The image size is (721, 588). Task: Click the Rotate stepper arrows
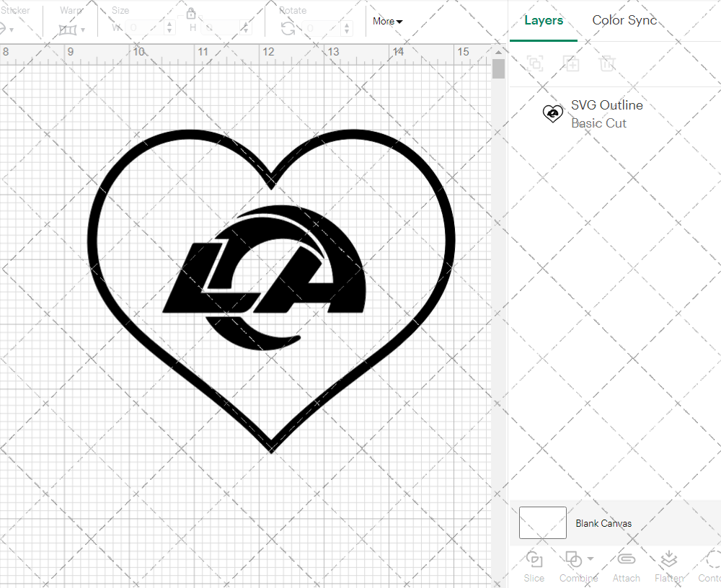point(348,28)
